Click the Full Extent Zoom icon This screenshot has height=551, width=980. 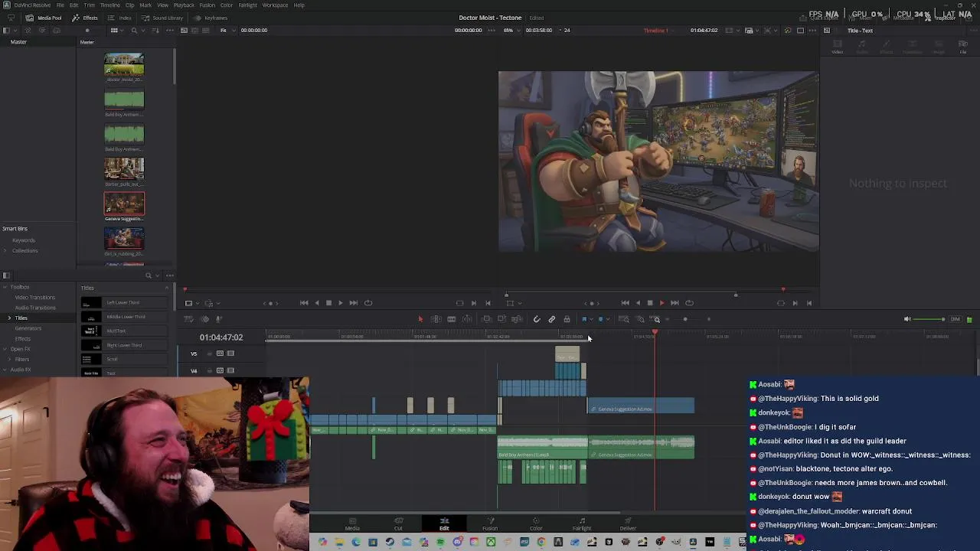click(x=624, y=319)
